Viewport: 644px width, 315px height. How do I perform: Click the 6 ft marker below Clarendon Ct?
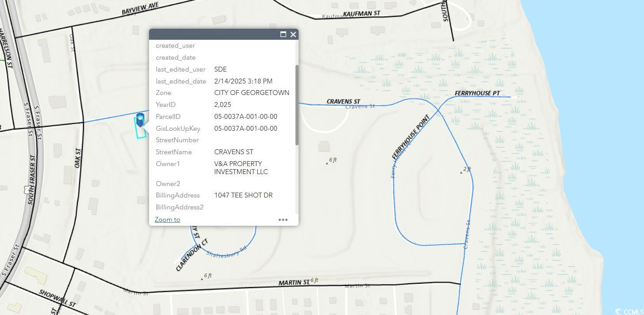[x=207, y=276]
